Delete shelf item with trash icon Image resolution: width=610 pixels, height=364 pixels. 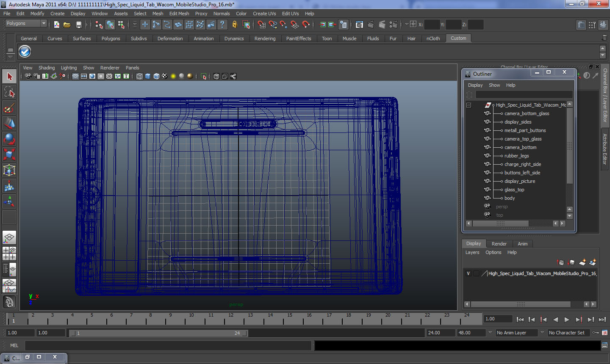(604, 38)
